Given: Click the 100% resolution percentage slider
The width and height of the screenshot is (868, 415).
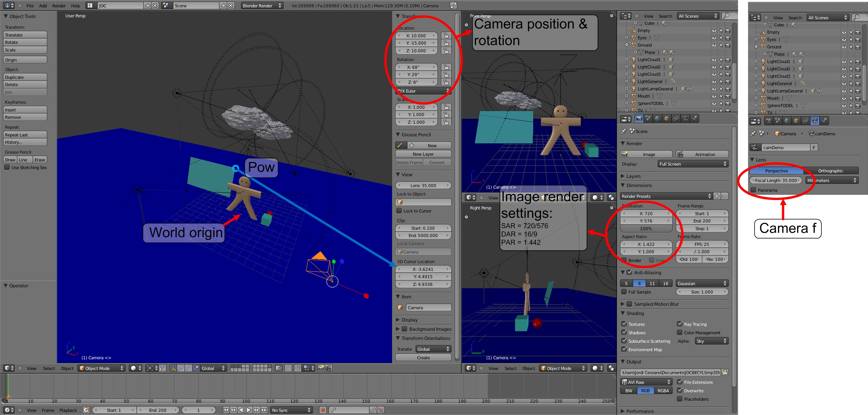Looking at the screenshot, I should (646, 228).
